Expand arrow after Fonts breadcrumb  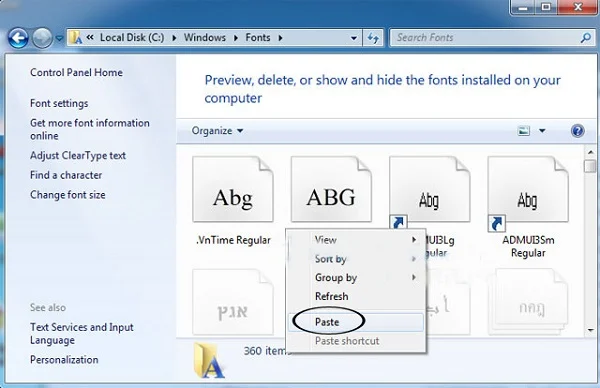(x=280, y=38)
